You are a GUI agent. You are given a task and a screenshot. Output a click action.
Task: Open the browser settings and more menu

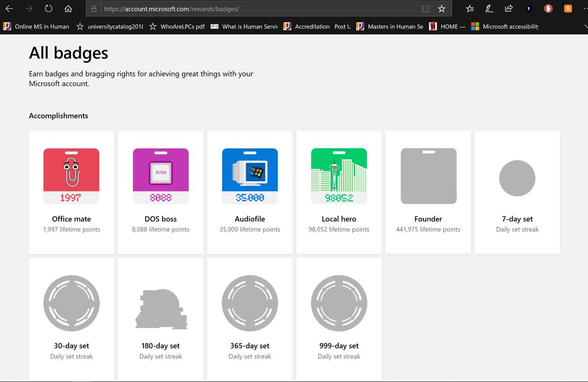(585, 9)
